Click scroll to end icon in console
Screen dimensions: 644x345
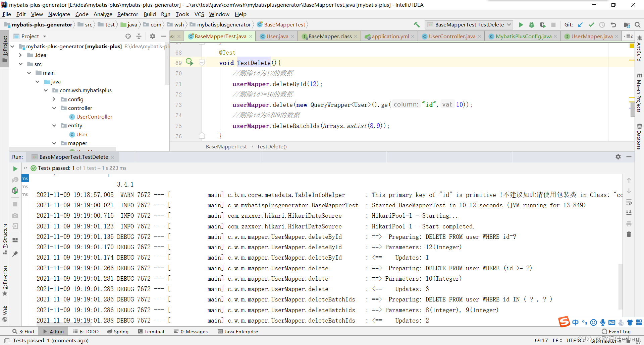click(x=629, y=213)
